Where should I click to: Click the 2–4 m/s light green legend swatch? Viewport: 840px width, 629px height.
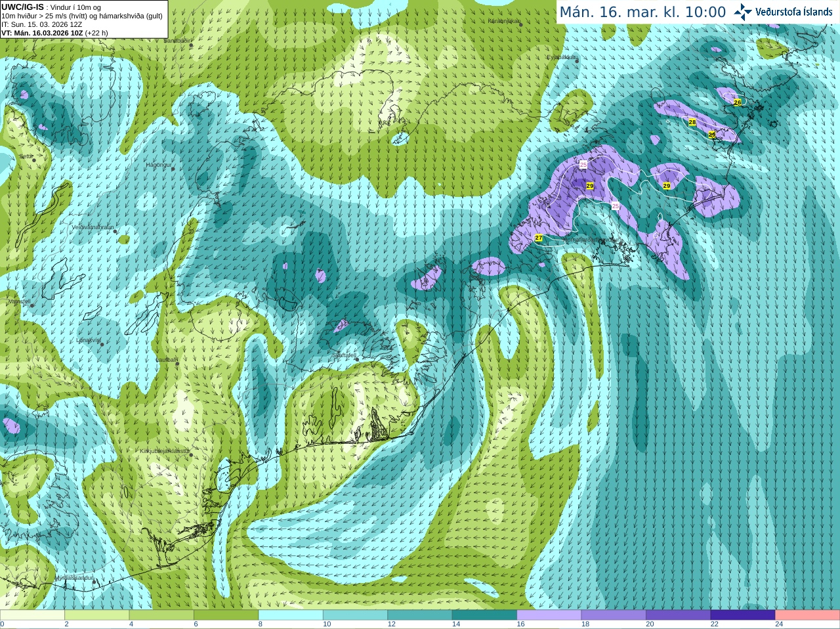(96, 615)
